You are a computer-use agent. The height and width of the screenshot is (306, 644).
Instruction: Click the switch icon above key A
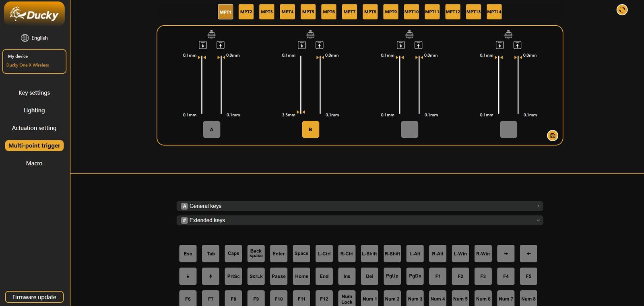[211, 34]
